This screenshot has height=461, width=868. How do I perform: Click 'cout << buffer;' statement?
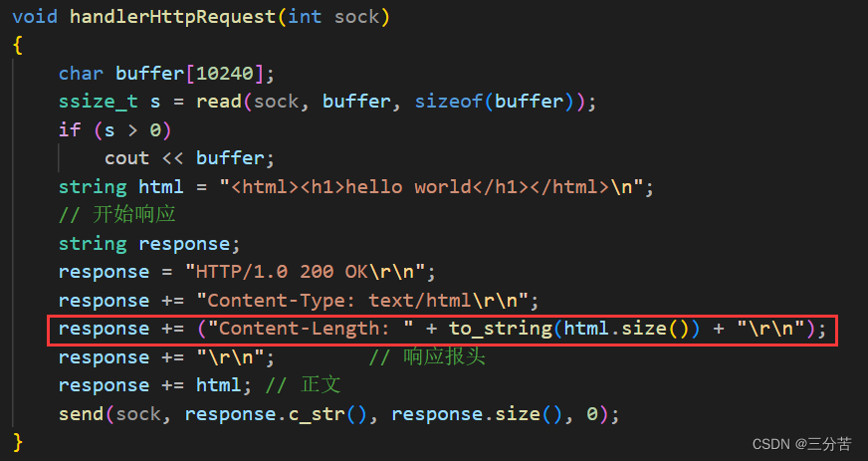pyautogui.click(x=189, y=158)
